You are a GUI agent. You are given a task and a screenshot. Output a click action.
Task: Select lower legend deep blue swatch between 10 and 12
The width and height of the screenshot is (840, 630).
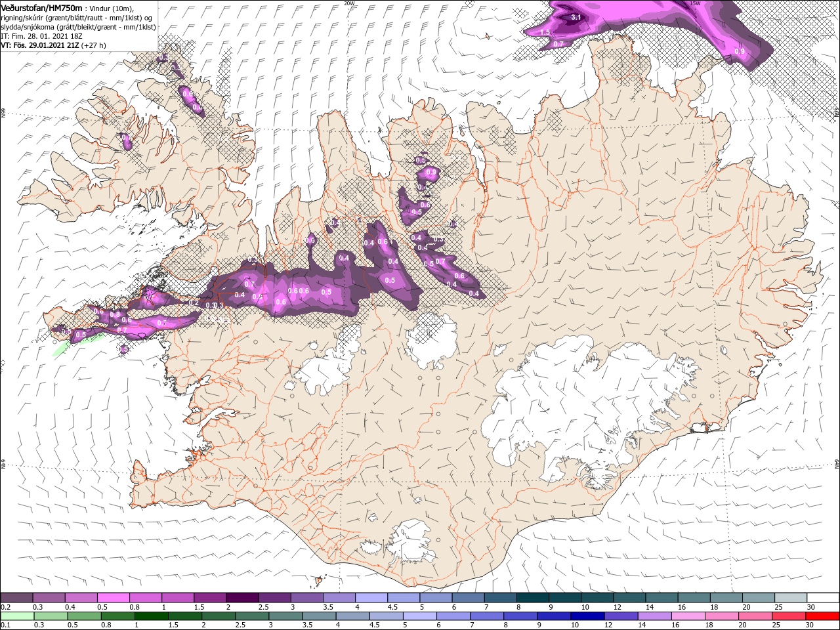pos(587,616)
